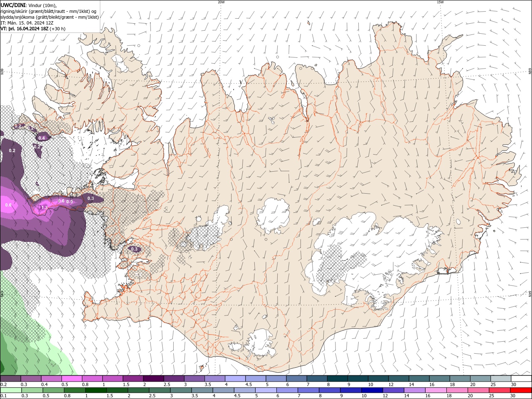Pick the pale mint green swatch labeled 0.1

tap(11, 390)
